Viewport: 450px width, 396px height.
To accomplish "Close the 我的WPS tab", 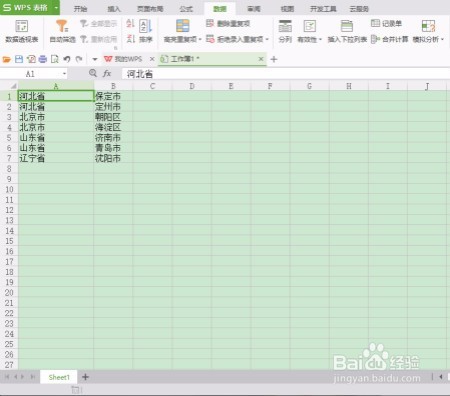I will 152,59.
